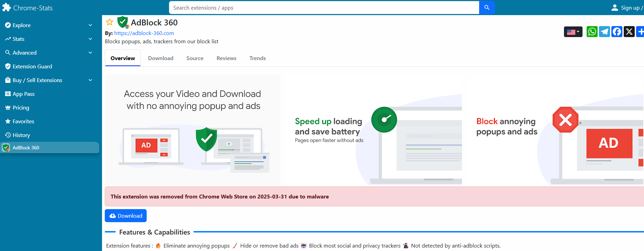This screenshot has height=251, width=644.
Task: Click the AdBlock 360 green shield logo
Action: (123, 22)
